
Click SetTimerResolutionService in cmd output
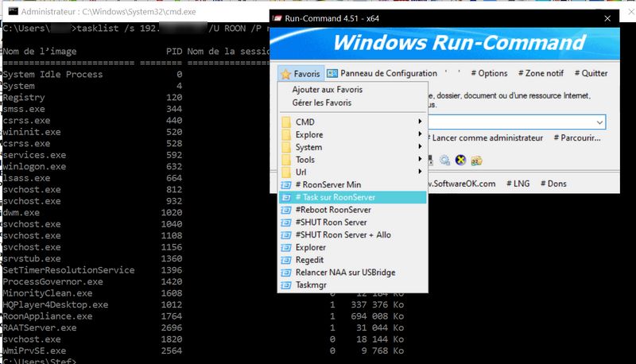click(x=68, y=270)
